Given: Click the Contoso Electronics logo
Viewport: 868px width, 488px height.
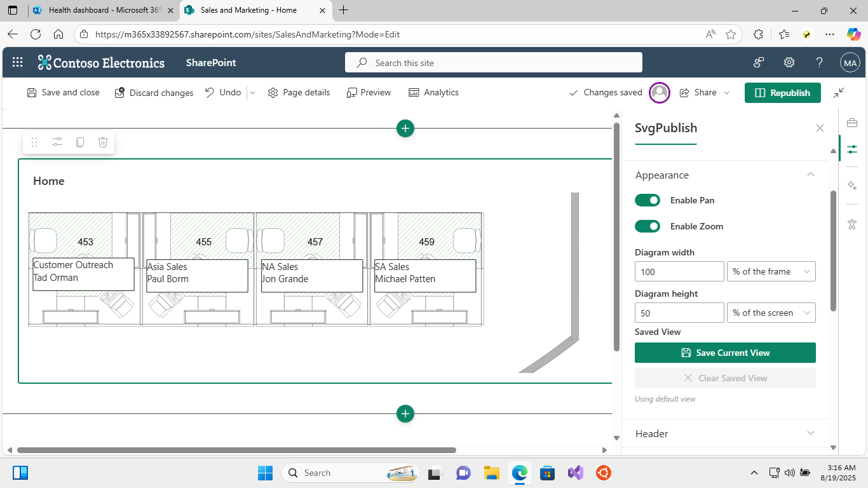Looking at the screenshot, I should pos(101,62).
